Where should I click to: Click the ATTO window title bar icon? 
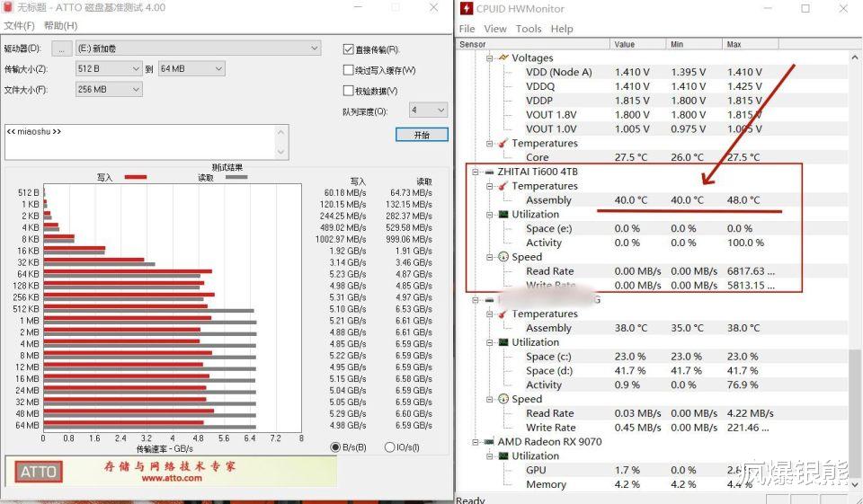[7, 7]
